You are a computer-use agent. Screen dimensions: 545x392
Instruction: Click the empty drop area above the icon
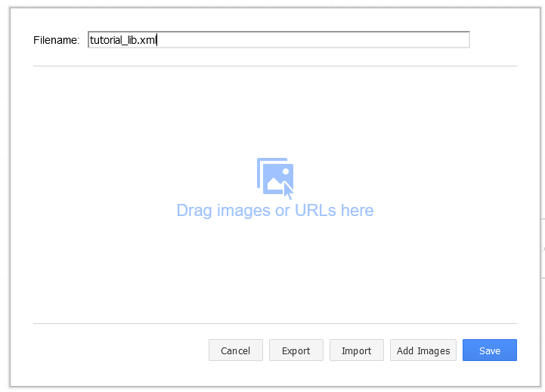pyautogui.click(x=274, y=110)
